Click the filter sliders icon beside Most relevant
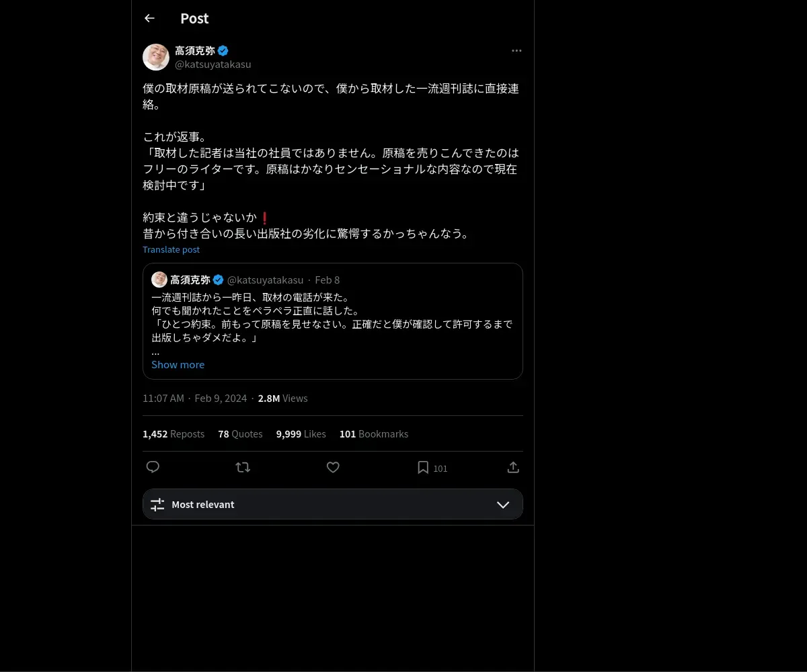The height and width of the screenshot is (672, 807). tap(157, 505)
